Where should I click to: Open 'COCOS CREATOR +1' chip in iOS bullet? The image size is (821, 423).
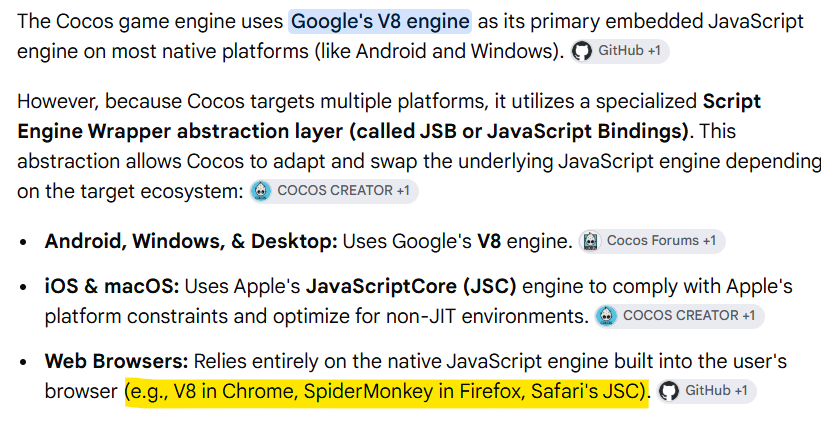click(x=680, y=316)
